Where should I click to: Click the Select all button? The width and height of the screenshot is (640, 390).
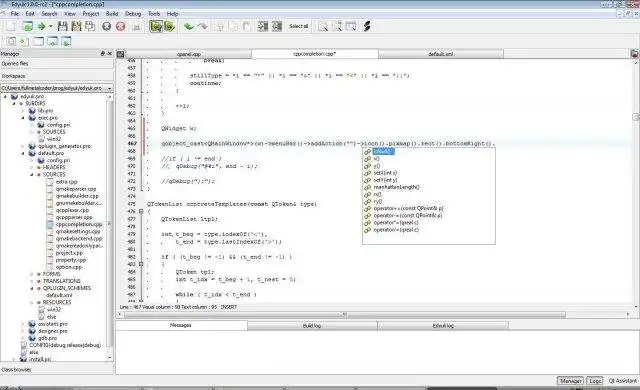pyautogui.click(x=299, y=27)
